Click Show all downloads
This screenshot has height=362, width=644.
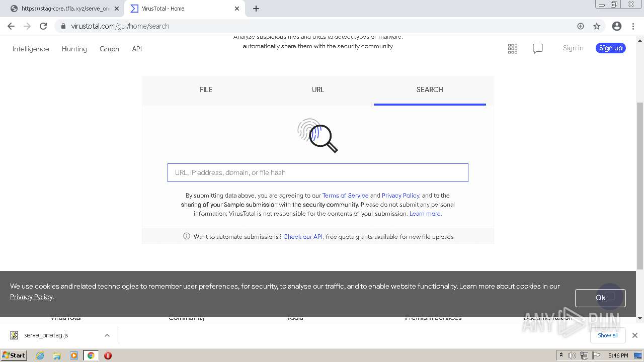(607, 335)
